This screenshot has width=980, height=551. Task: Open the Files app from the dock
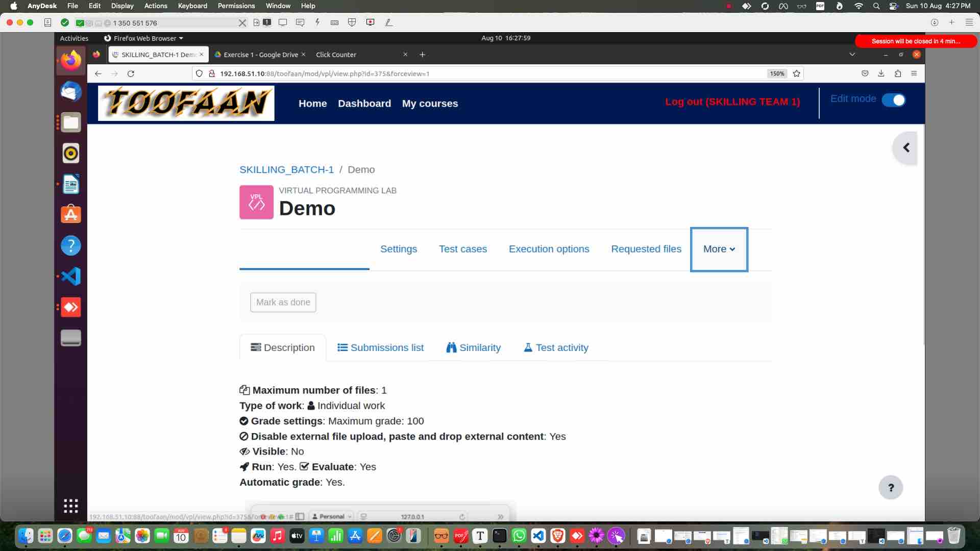[x=70, y=122]
